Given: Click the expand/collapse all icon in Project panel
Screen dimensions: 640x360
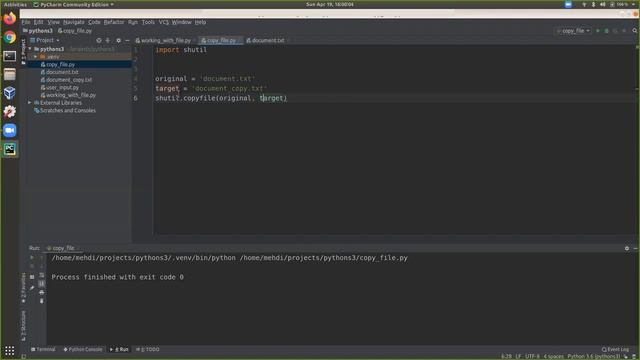Looking at the screenshot, I should pyautogui.click(x=108, y=40).
